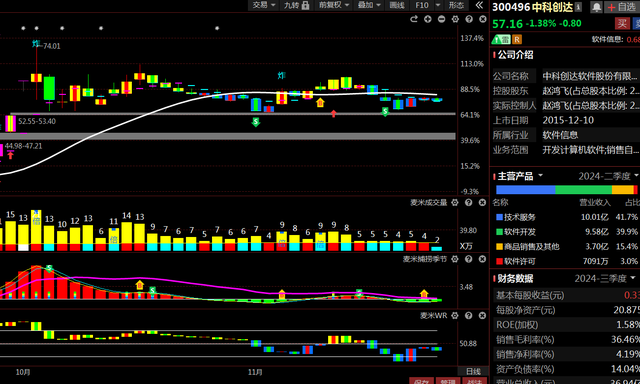This screenshot has height=384, width=640.
Task: Click green segment of product revenue bar
Action: pyautogui.click(x=583, y=190)
